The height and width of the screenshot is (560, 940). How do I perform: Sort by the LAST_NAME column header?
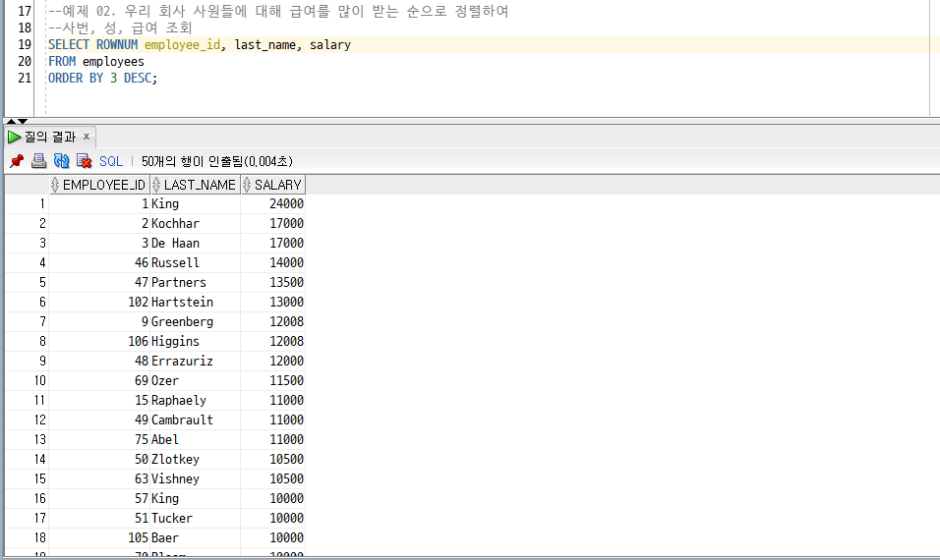click(195, 185)
